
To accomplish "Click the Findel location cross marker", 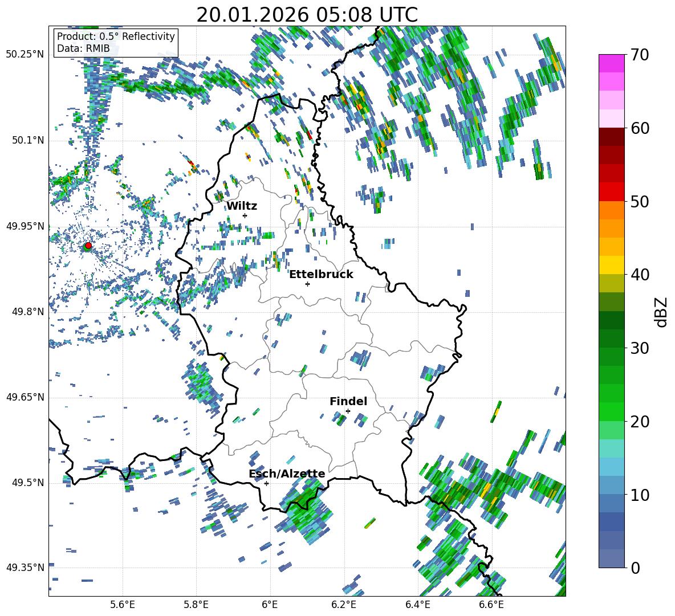I will (348, 411).
